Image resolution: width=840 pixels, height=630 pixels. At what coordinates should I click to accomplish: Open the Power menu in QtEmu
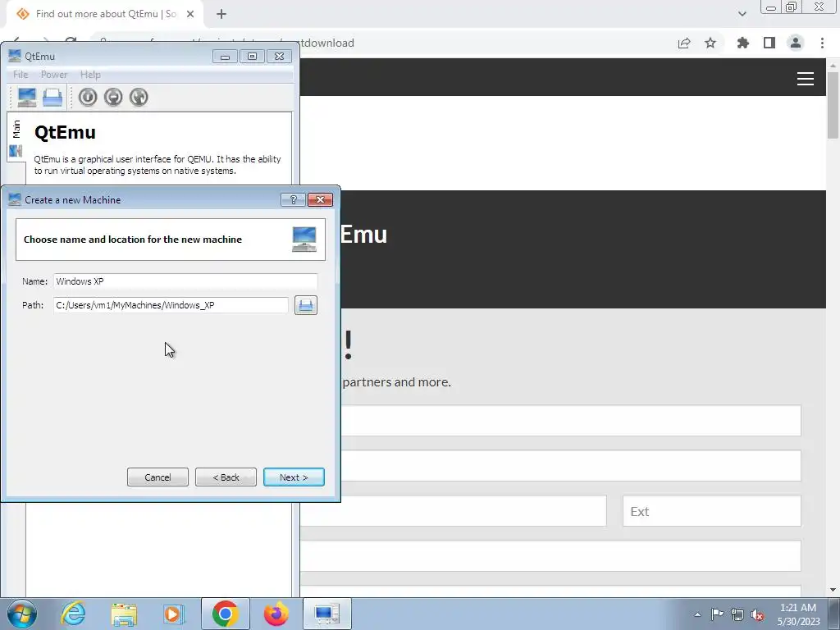[54, 75]
